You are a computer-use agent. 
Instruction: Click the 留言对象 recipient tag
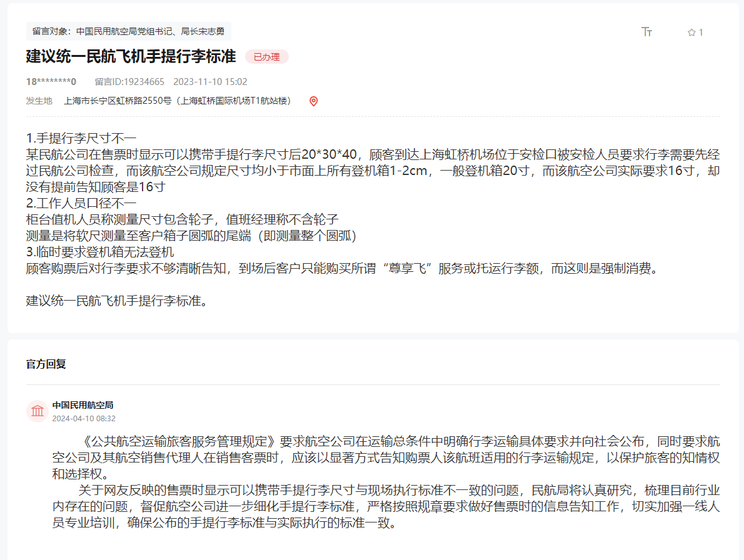click(x=128, y=31)
